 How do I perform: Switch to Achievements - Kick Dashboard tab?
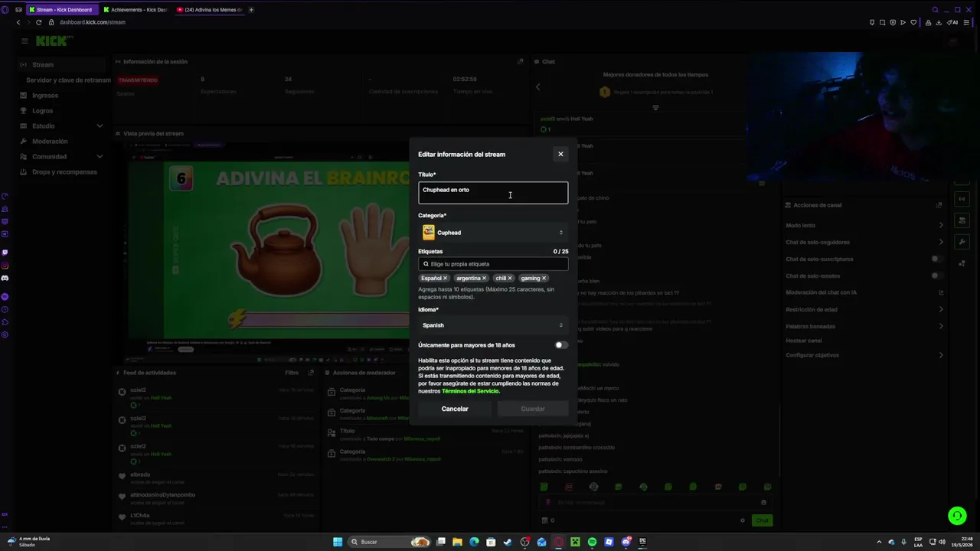tap(135, 10)
